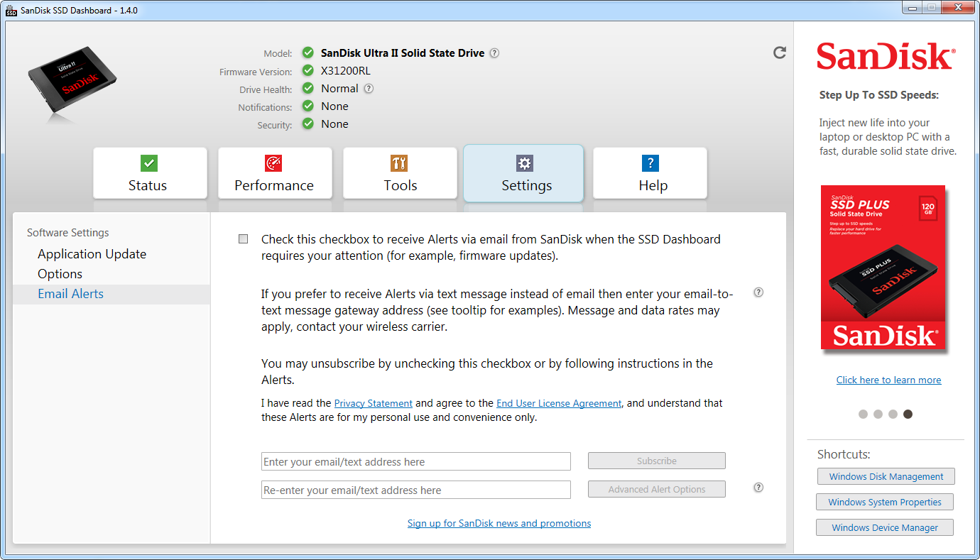The height and width of the screenshot is (560, 980).
Task: Select the third carousel dot
Action: (x=893, y=414)
